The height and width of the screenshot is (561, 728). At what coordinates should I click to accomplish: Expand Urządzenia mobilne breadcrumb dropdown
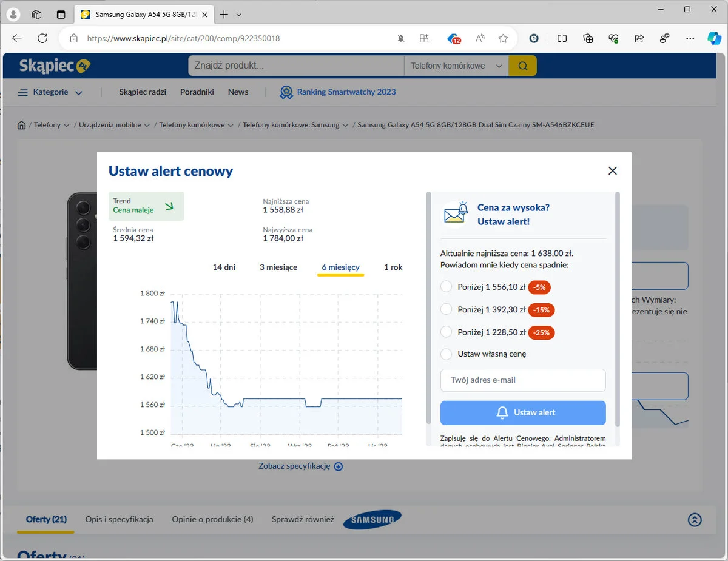click(x=147, y=125)
